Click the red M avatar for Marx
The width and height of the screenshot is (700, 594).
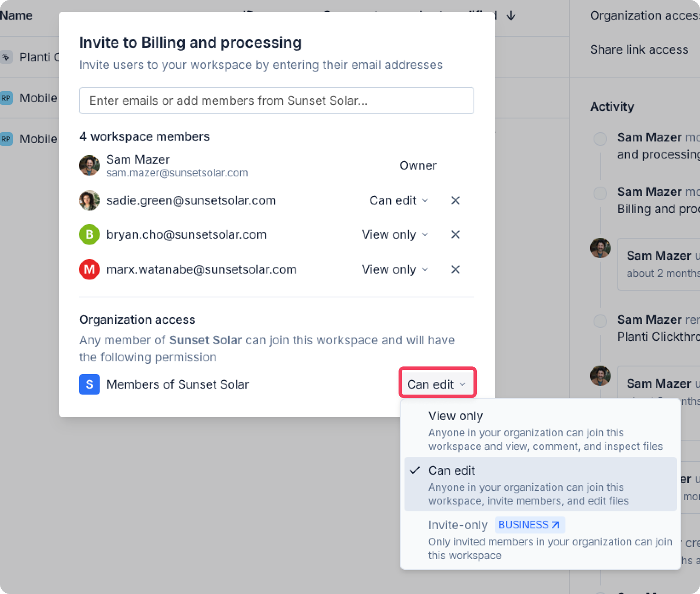(89, 269)
